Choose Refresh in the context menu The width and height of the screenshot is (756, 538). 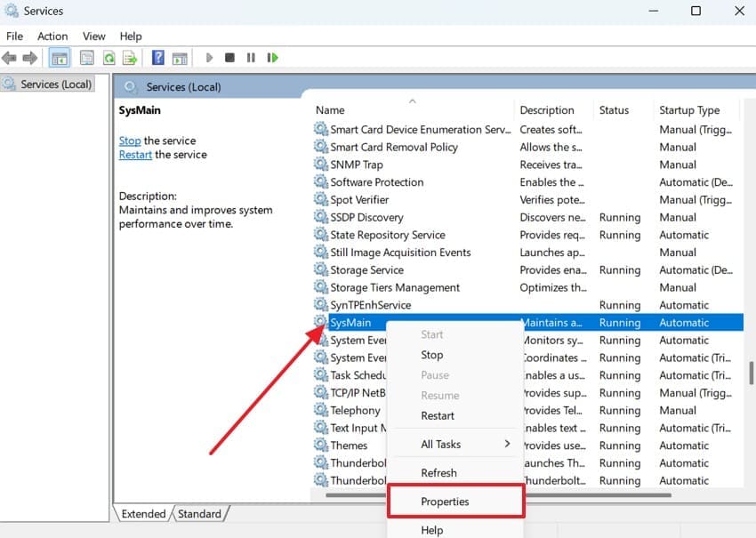438,473
